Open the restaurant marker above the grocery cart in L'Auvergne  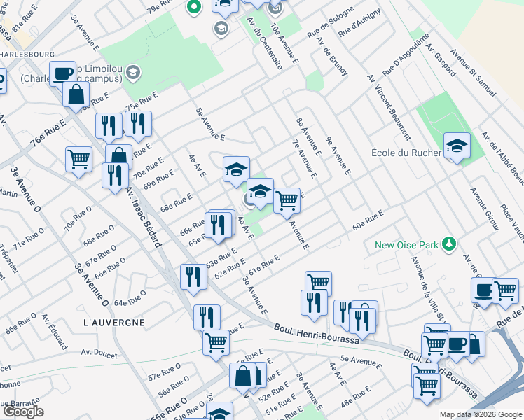pos(207,318)
